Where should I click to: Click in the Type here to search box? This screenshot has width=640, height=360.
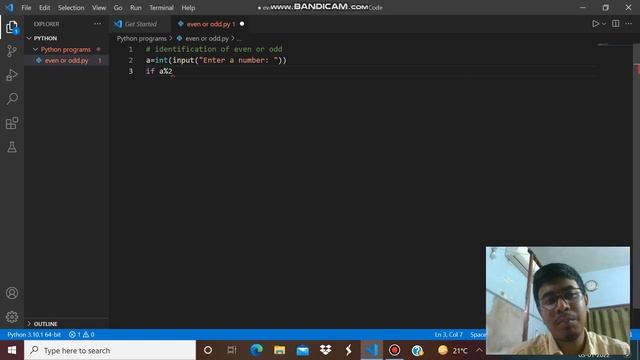tap(110, 350)
